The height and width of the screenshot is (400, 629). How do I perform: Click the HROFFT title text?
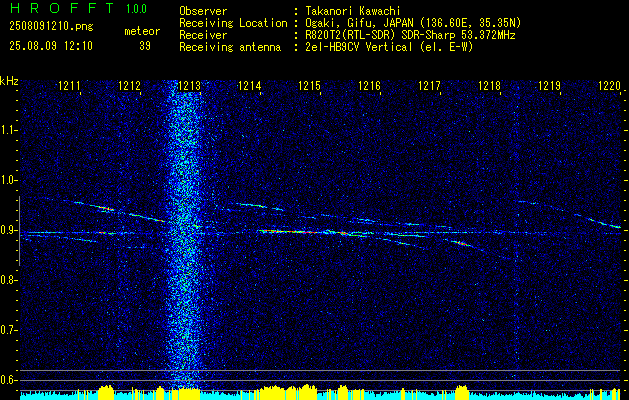62,8
